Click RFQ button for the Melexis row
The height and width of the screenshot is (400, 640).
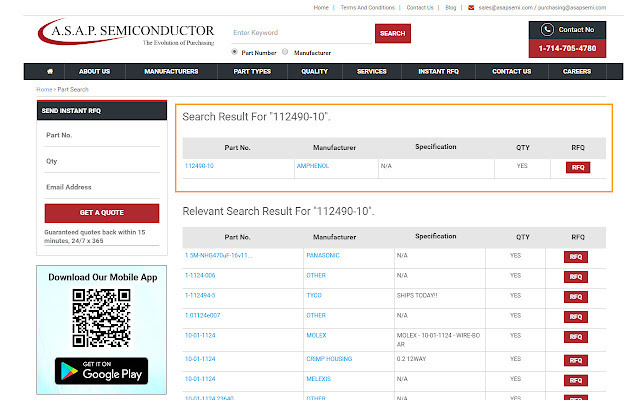tap(576, 380)
